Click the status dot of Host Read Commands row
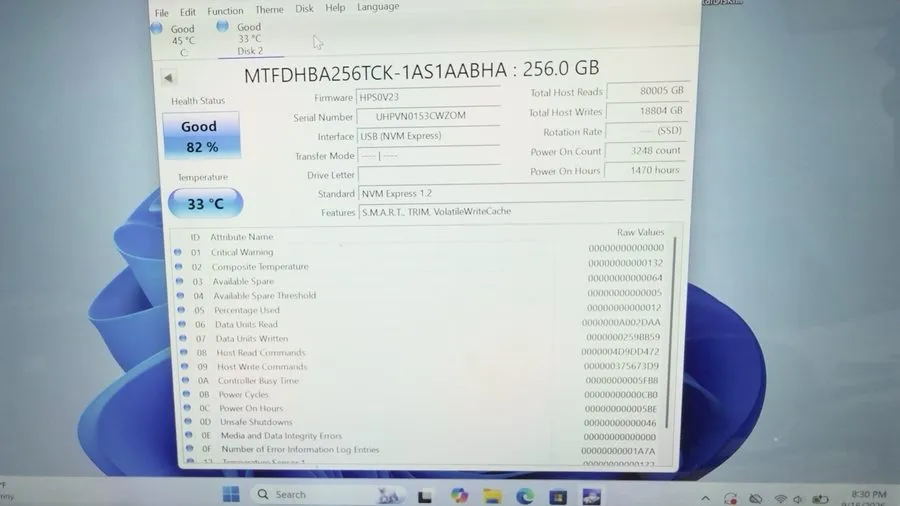Image resolution: width=900 pixels, height=506 pixels. pyautogui.click(x=184, y=352)
